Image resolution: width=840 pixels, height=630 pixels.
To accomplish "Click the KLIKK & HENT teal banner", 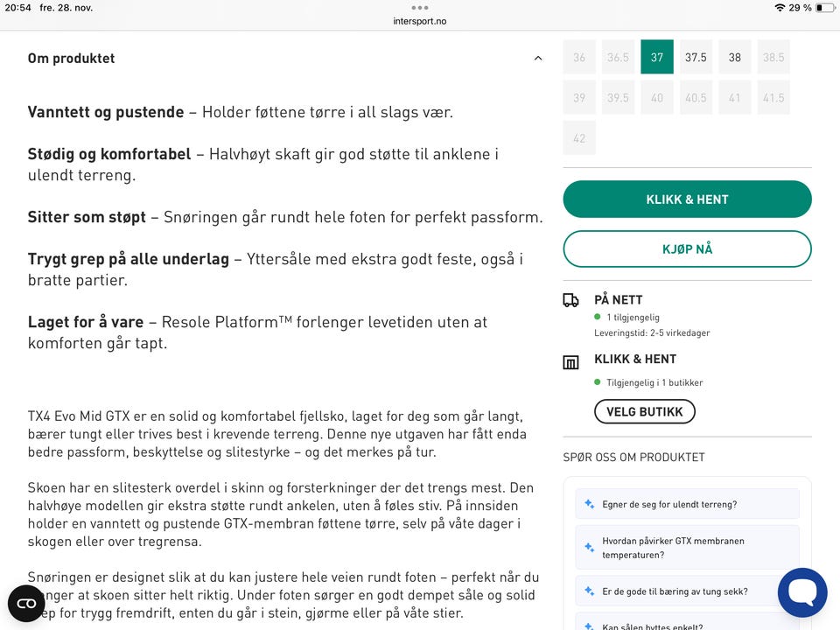I will (x=687, y=199).
